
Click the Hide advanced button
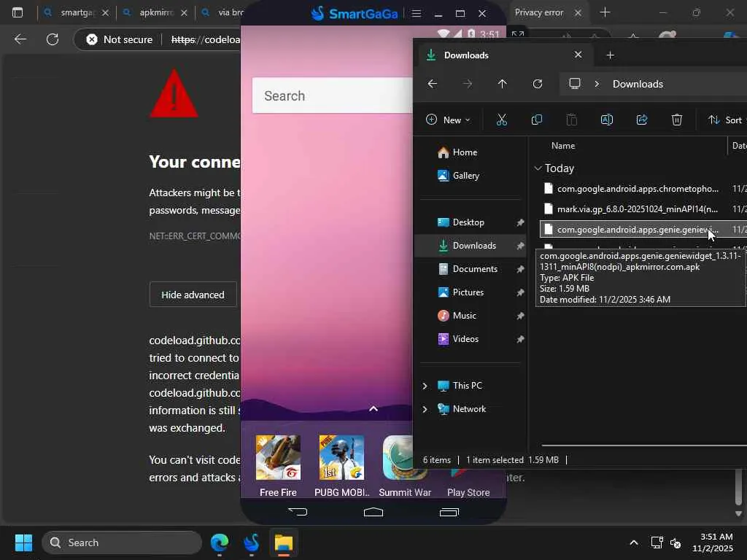click(193, 295)
